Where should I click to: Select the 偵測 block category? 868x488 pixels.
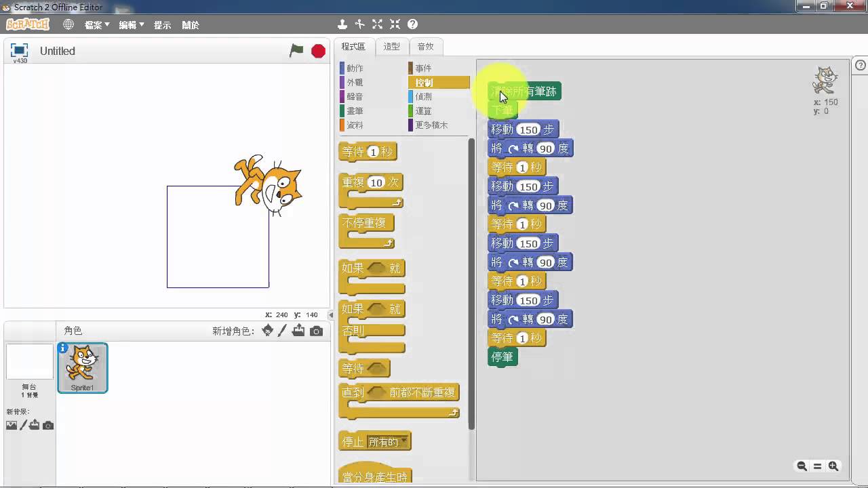pos(439,97)
